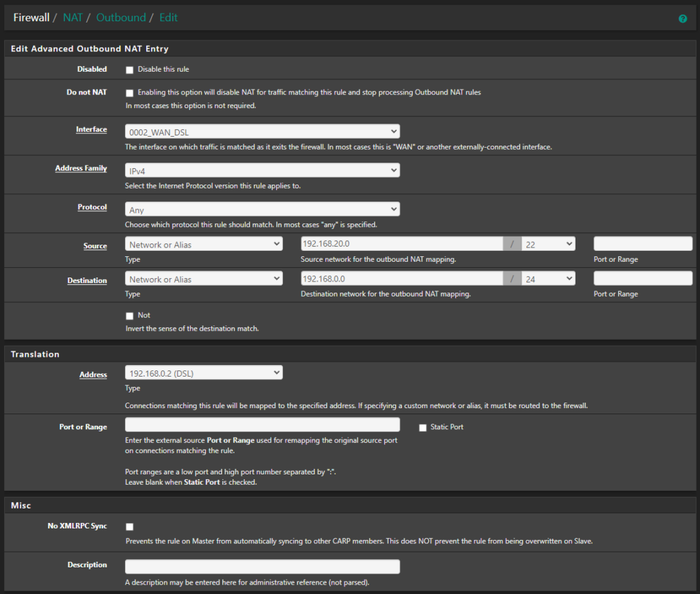Image resolution: width=700 pixels, height=594 pixels.
Task: Open the Protocol dropdown set to Any
Action: point(262,208)
